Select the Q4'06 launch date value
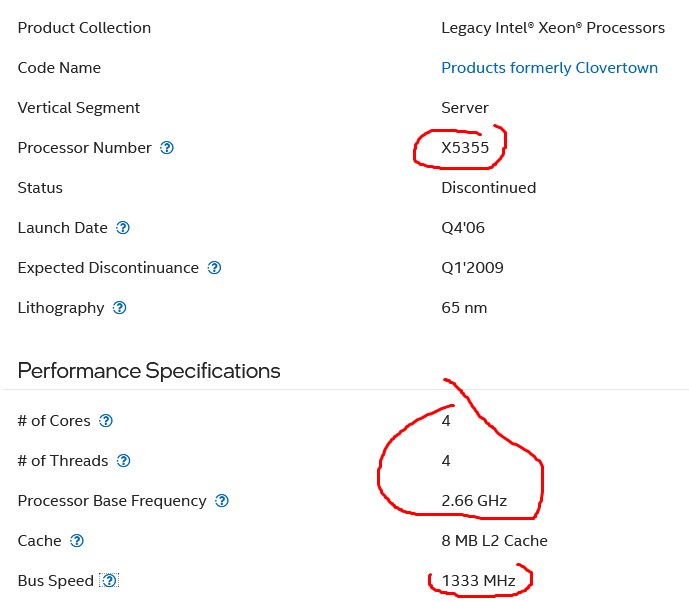This screenshot has width=689, height=602. (463, 228)
